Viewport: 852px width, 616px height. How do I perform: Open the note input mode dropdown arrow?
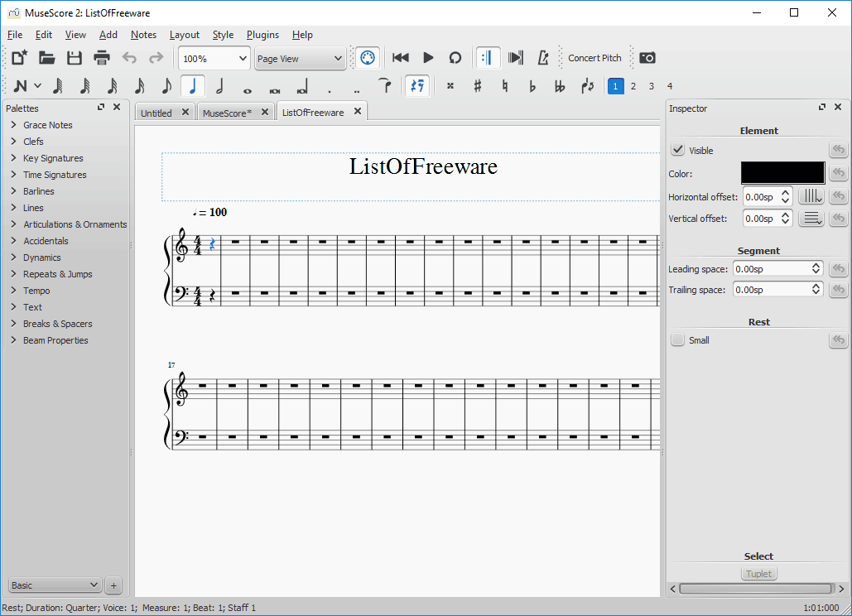tap(37, 86)
